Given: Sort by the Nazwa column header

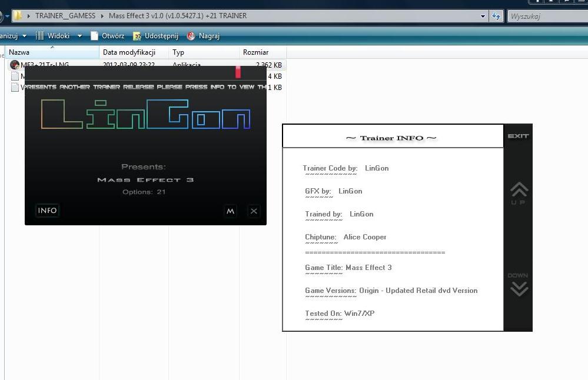Looking at the screenshot, I should (x=52, y=52).
